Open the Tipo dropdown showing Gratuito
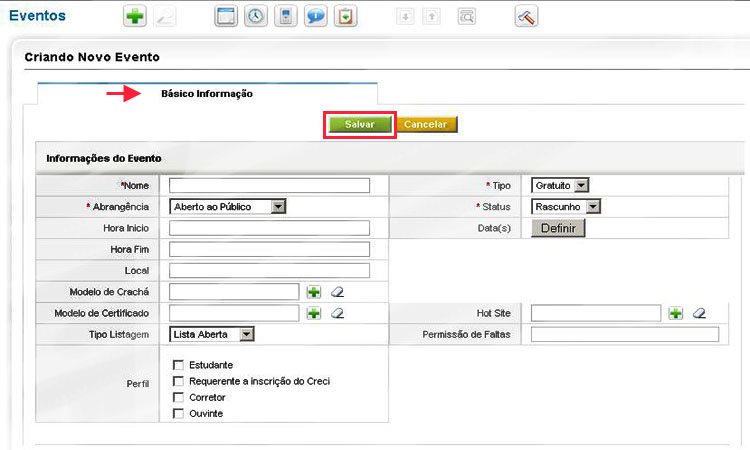The image size is (750, 450). (x=560, y=185)
